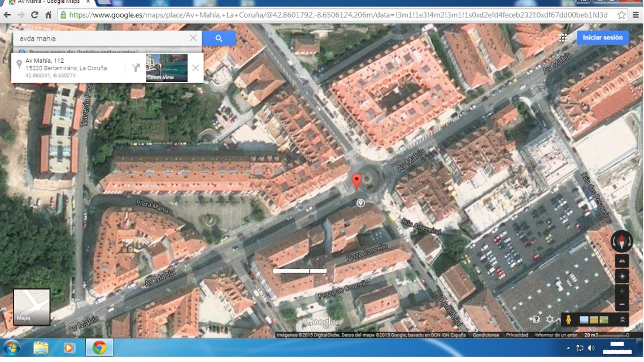This screenshot has height=362, width=644.
Task: Show my location with the target button
Action: pos(622,277)
